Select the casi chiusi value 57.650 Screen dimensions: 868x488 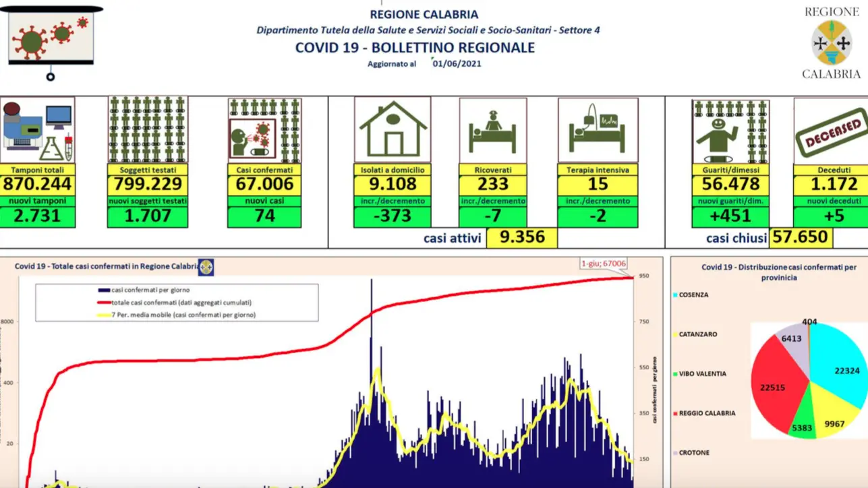[x=801, y=238]
